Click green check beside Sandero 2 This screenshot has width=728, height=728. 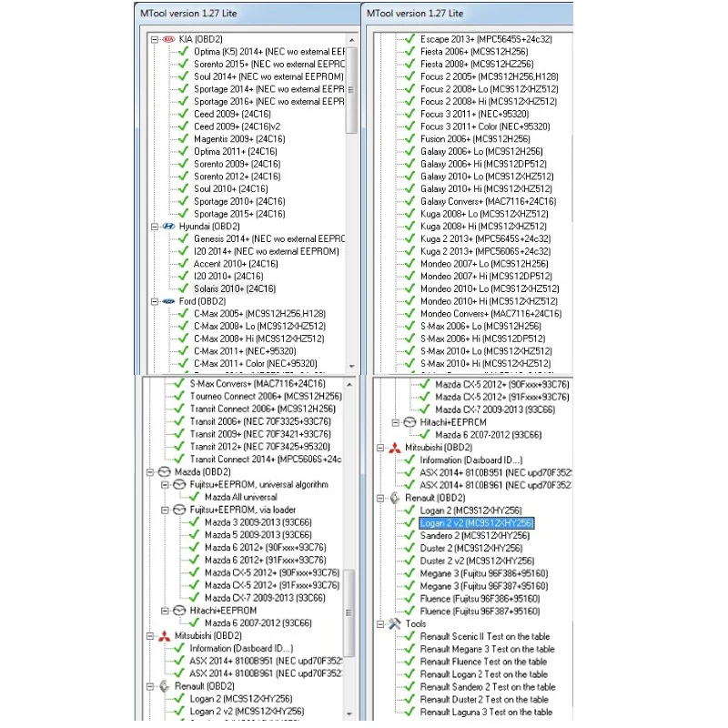(409, 535)
